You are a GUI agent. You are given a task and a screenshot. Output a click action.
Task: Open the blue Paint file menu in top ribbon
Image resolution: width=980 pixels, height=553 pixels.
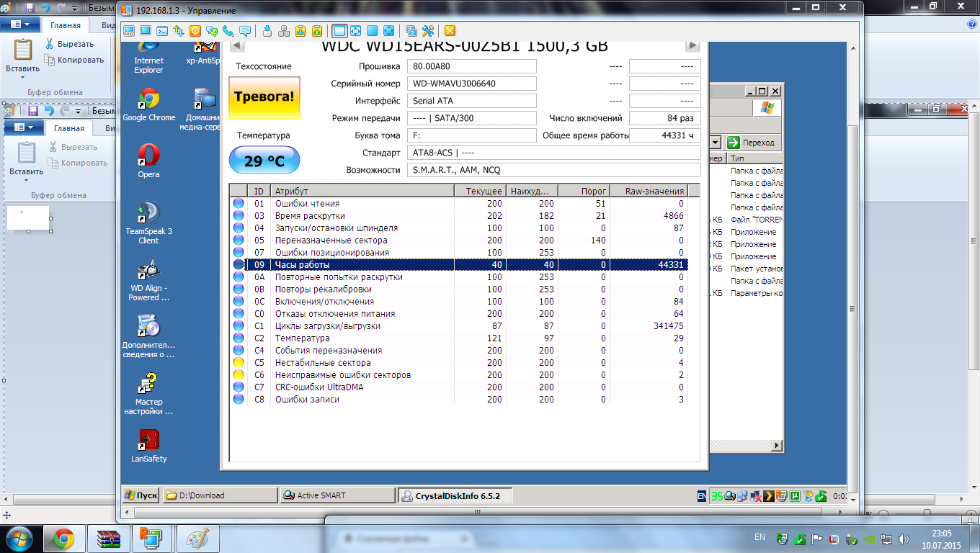point(21,24)
